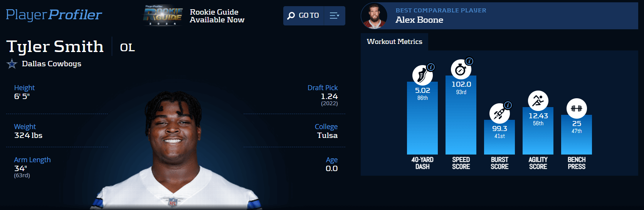
Task: Open info tooltip for Speed Score
Action: point(469,61)
